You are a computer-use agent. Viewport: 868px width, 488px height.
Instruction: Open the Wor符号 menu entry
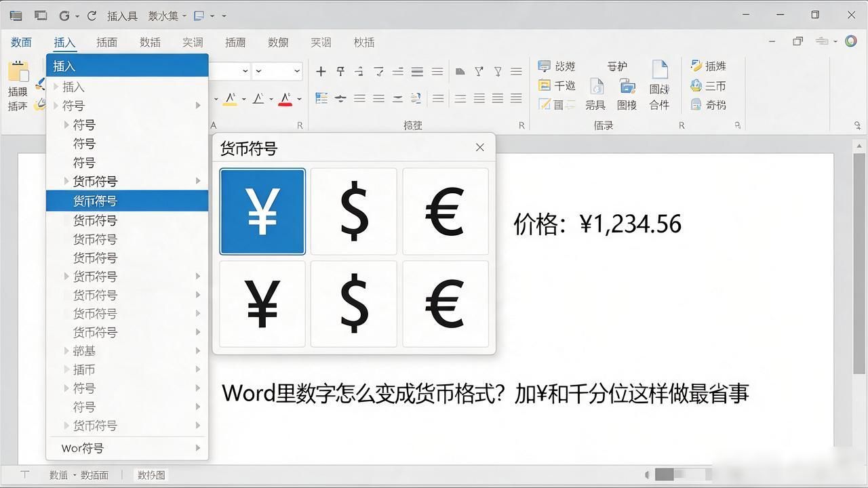coord(127,448)
